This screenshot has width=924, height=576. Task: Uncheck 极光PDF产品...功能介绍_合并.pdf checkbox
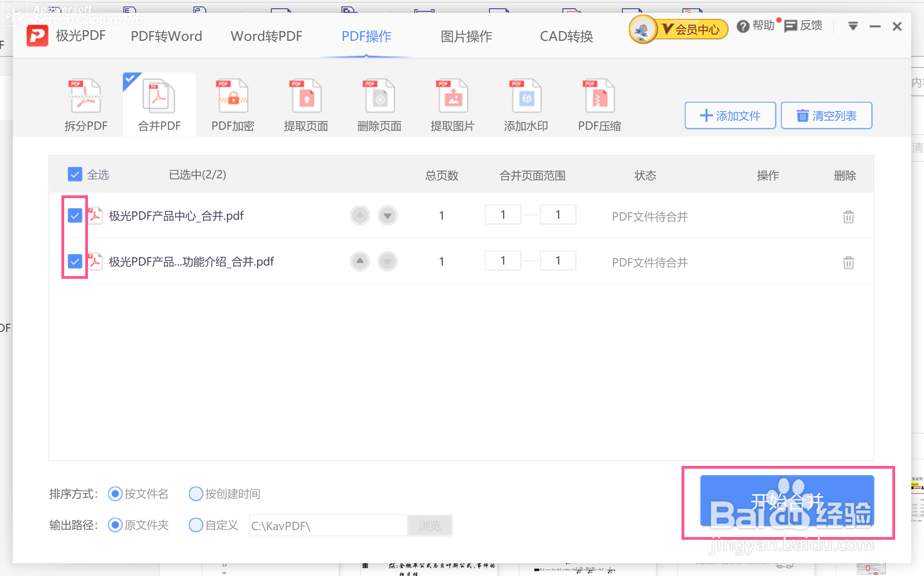[x=75, y=261]
